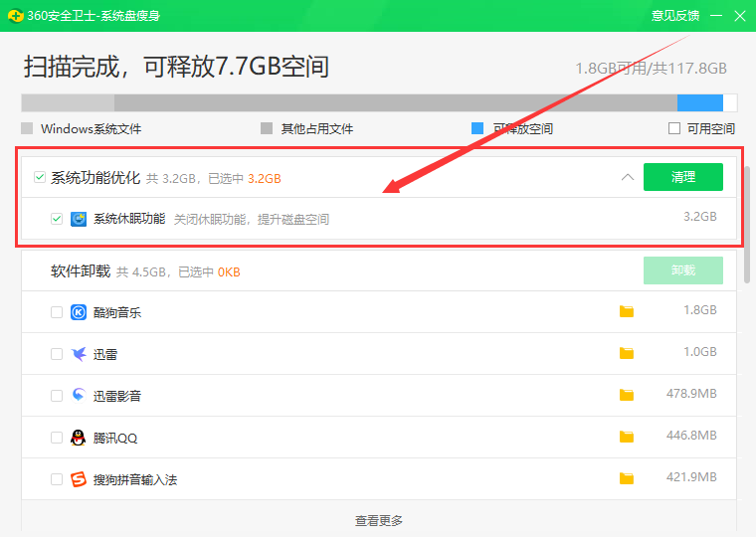Click the 酷狗音乐 app icon

(x=79, y=312)
